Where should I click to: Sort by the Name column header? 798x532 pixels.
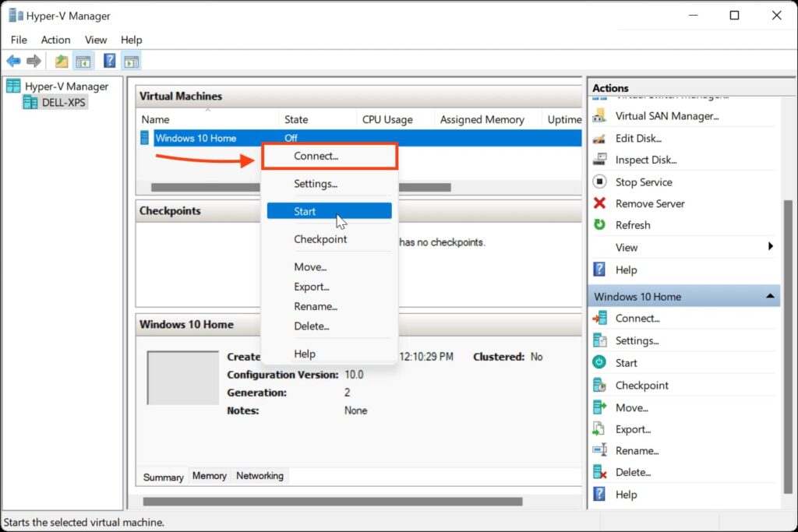click(x=208, y=119)
